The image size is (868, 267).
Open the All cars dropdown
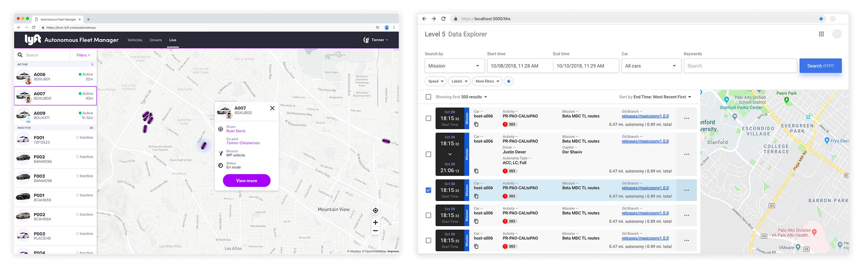[651, 66]
